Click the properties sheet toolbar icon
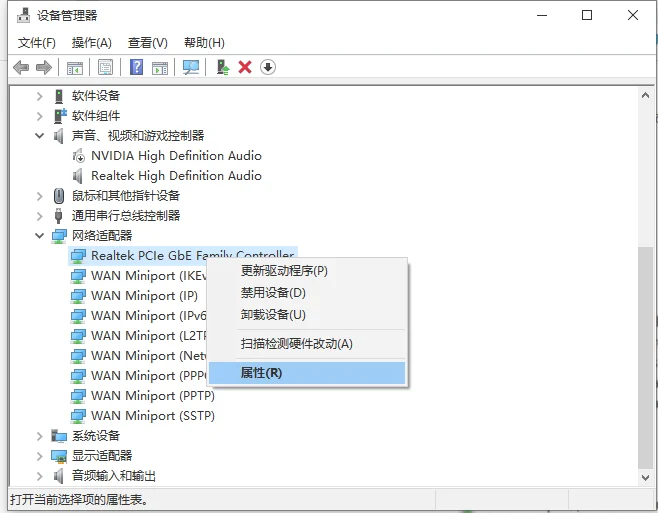 click(x=105, y=67)
